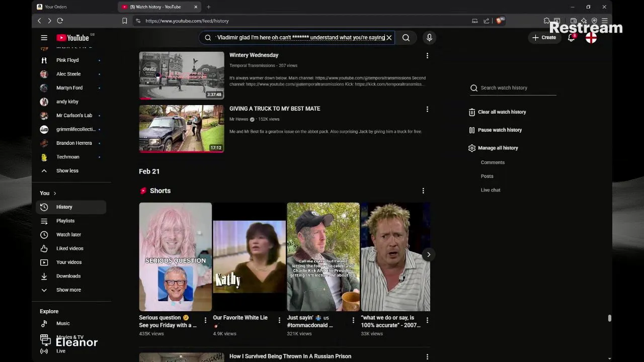The image size is (644, 362).
Task: Expand the You section chevron
Action: tap(55, 193)
